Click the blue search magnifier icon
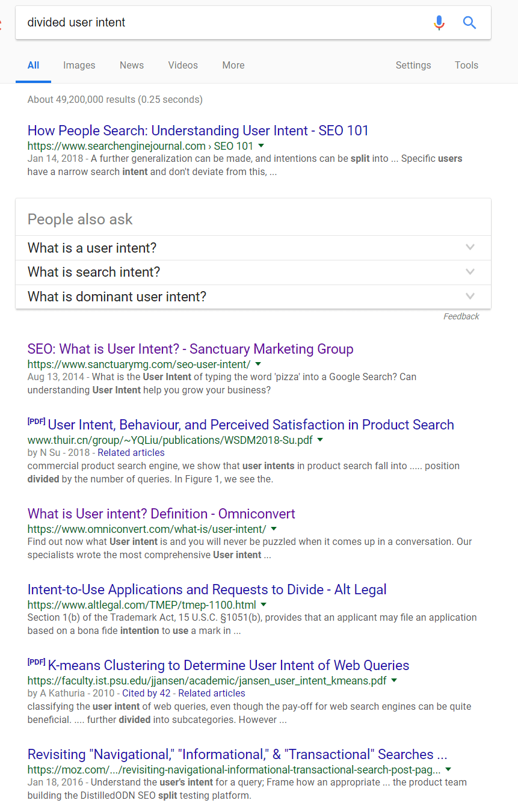 tap(469, 23)
